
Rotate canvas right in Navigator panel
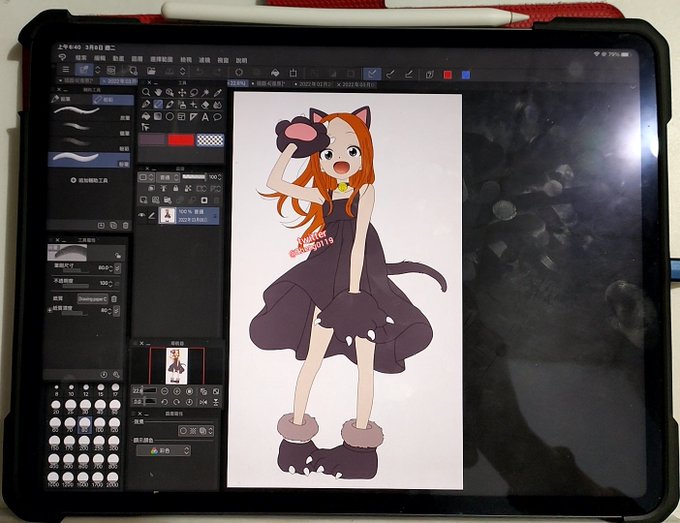click(x=177, y=402)
